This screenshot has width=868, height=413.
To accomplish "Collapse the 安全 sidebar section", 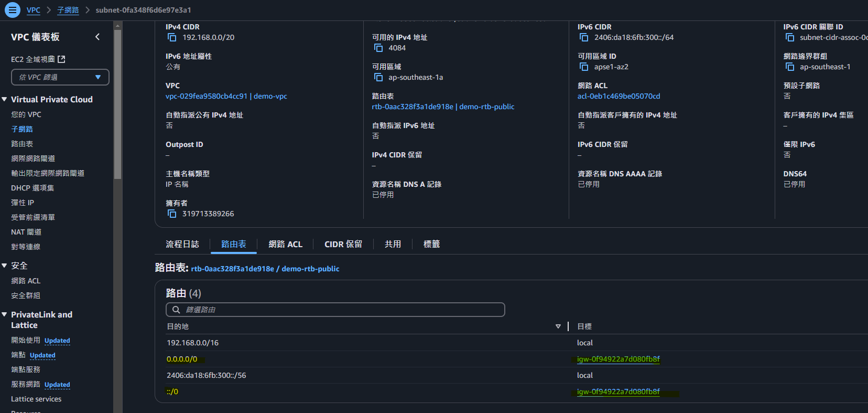I will (5, 266).
